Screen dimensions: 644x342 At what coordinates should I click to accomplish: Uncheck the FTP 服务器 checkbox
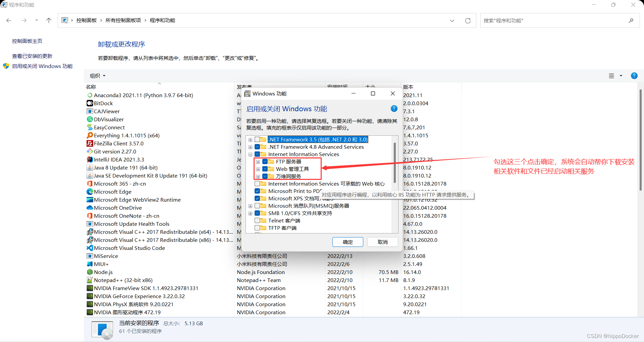(x=265, y=161)
